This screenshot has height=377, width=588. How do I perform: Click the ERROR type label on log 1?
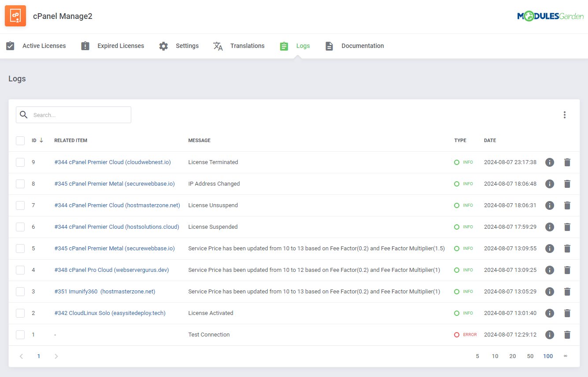pyautogui.click(x=470, y=335)
